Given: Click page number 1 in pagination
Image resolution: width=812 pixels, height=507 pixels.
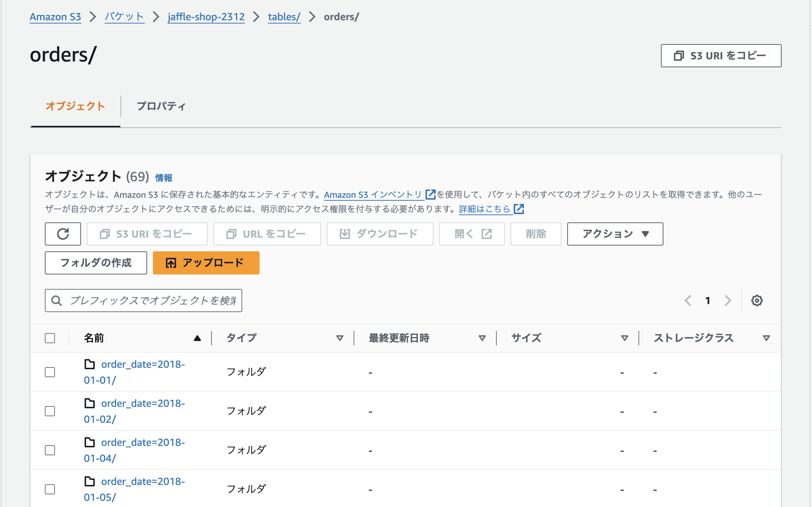Looking at the screenshot, I should (x=708, y=301).
